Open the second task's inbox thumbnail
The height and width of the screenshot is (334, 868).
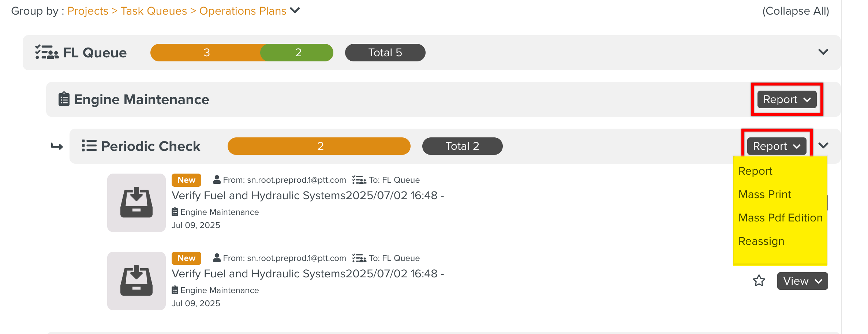[x=136, y=281]
